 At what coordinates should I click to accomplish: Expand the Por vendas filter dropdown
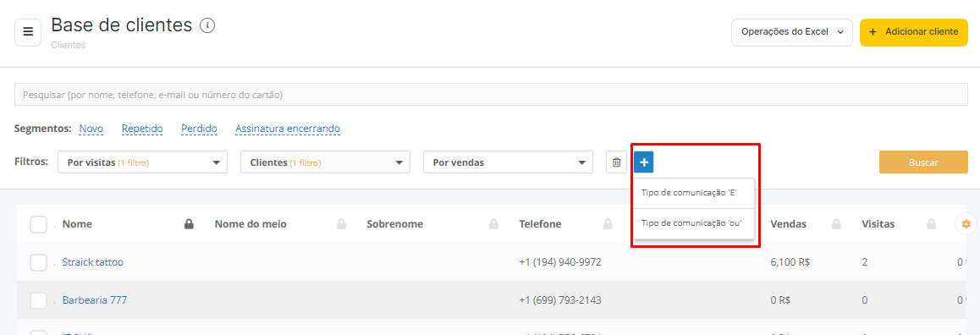coord(508,162)
